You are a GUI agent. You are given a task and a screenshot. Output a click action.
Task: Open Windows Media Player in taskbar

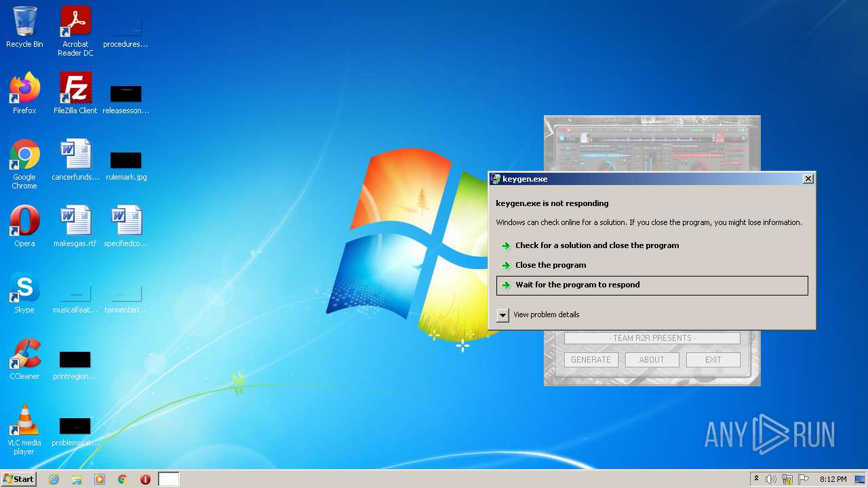tap(100, 479)
